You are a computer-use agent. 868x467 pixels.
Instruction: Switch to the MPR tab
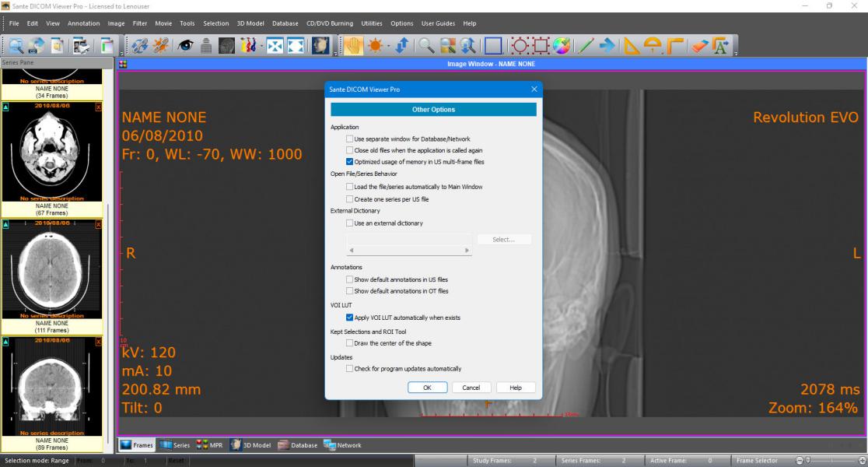[x=209, y=445]
